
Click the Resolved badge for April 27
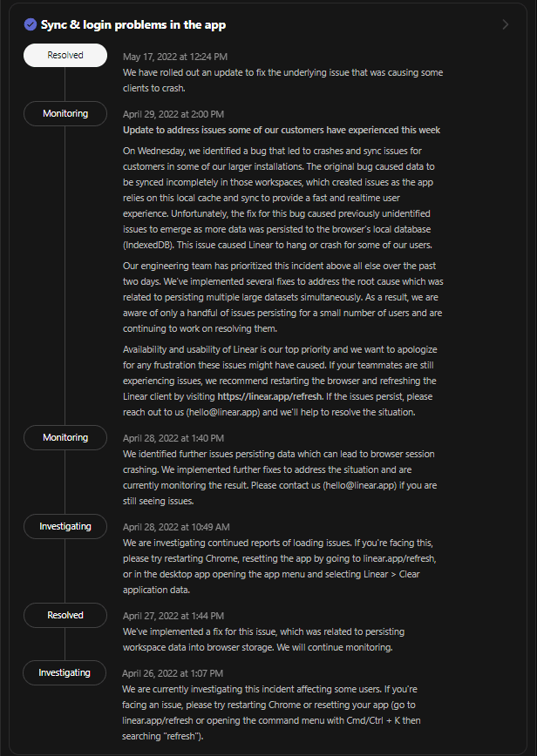coord(65,616)
